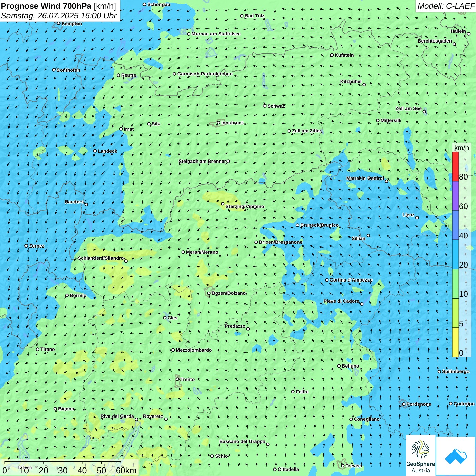The width and height of the screenshot is (476, 476).
Task: Click the Sonthofen label
Action: click(x=68, y=70)
